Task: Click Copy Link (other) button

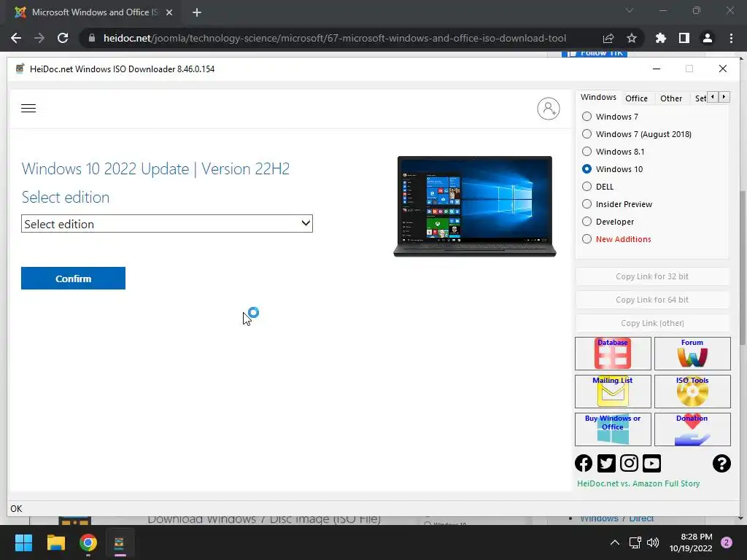Action: [x=652, y=323]
